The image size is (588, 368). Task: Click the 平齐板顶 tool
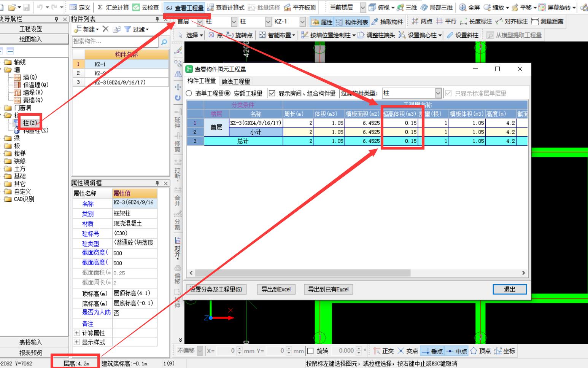click(300, 7)
